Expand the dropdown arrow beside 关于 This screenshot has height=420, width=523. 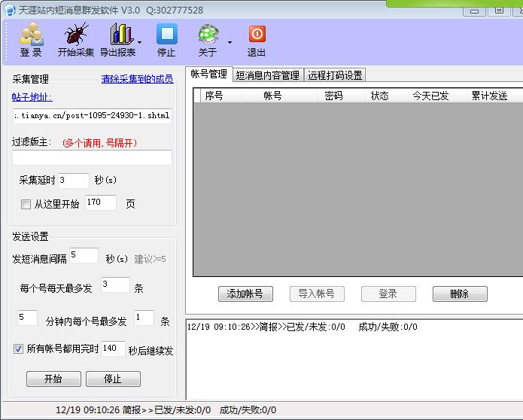[230, 42]
